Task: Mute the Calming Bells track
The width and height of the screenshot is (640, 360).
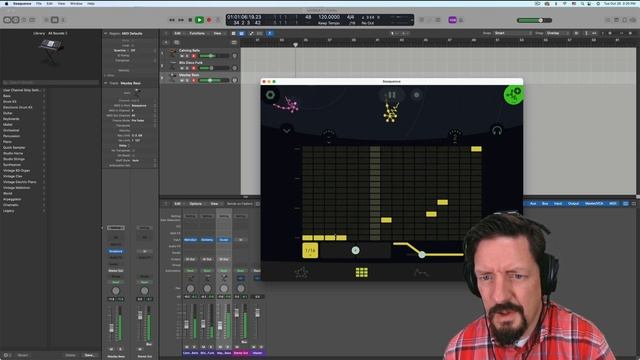Action: coord(182,56)
